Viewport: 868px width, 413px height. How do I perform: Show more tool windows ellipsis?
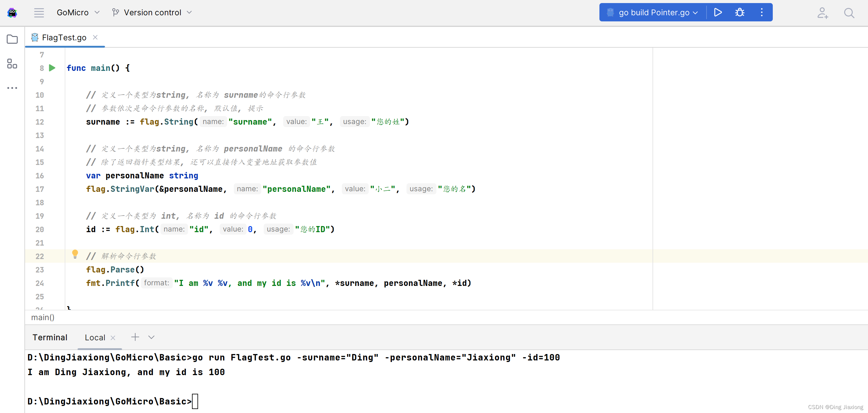tap(12, 88)
